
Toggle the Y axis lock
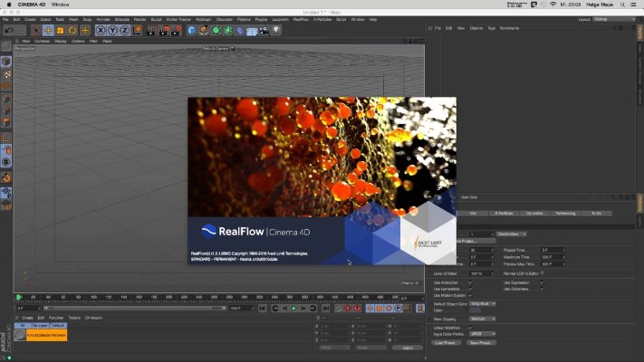112,31
